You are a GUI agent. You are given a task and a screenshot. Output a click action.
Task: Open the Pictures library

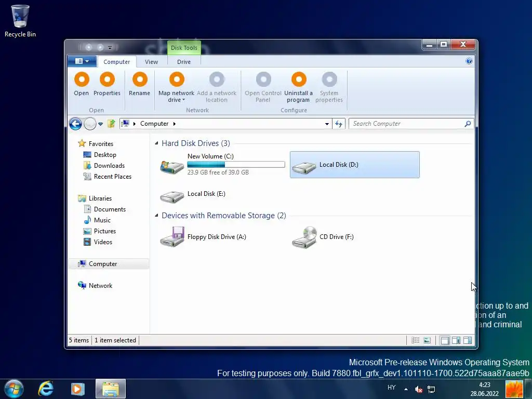coord(105,231)
